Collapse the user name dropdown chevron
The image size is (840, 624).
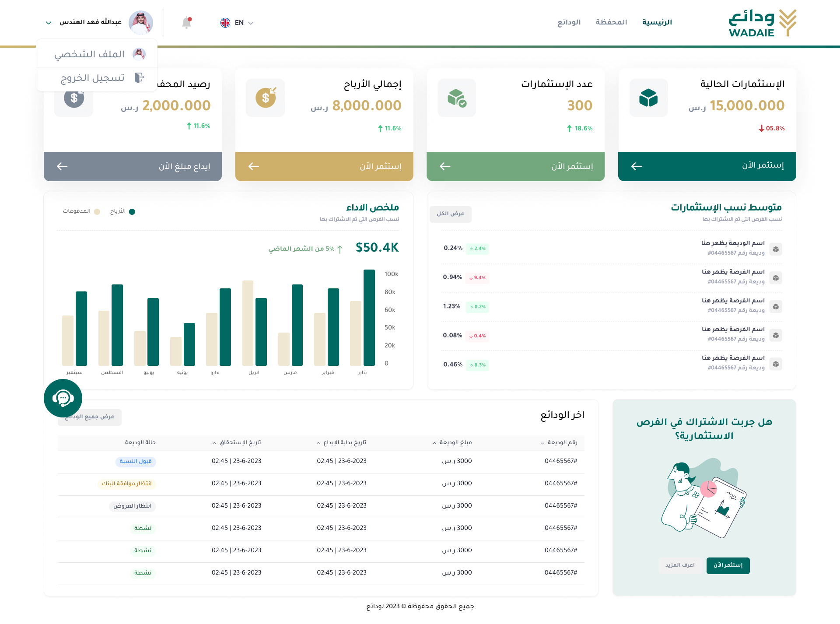pyautogui.click(x=49, y=23)
